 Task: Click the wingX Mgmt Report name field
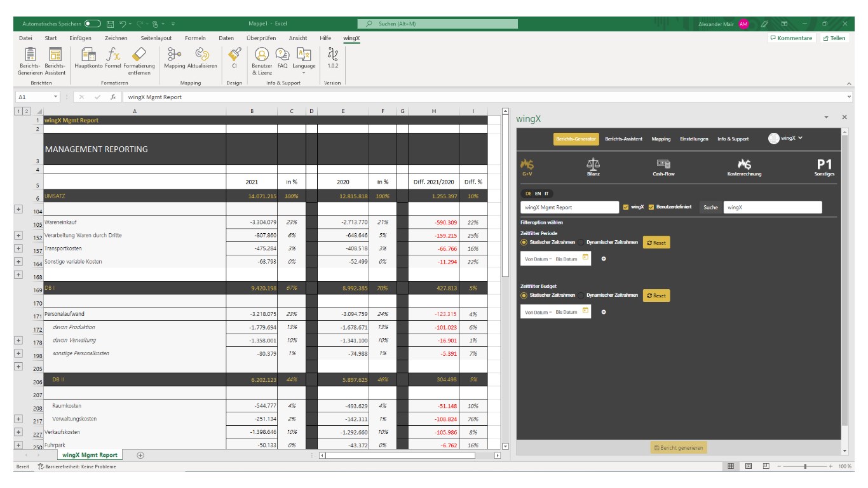pyautogui.click(x=569, y=207)
